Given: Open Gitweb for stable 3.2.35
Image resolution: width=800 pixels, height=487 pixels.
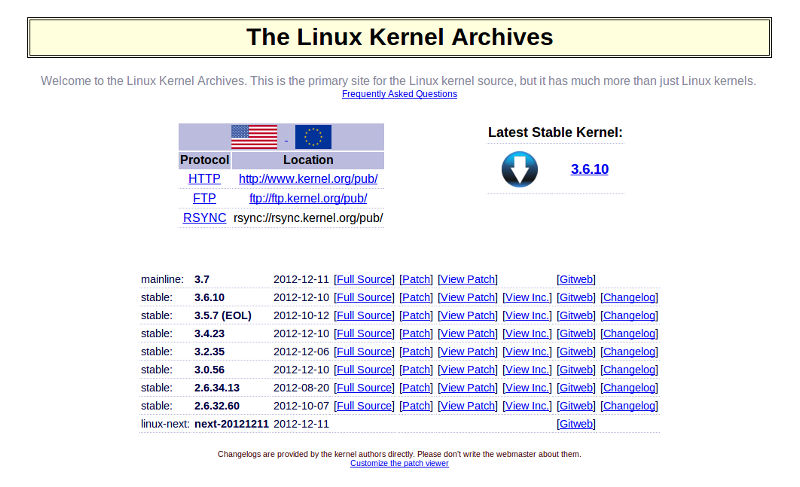Looking at the screenshot, I should click(576, 352).
